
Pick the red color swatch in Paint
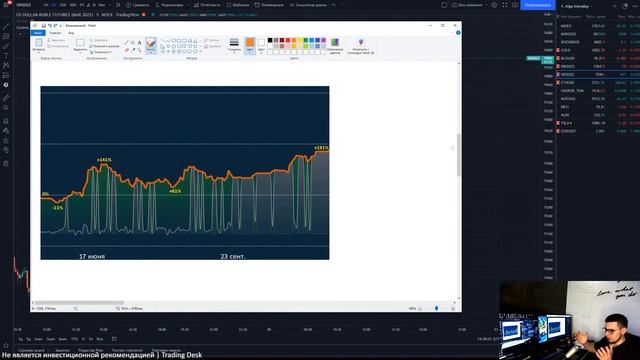coord(288,40)
